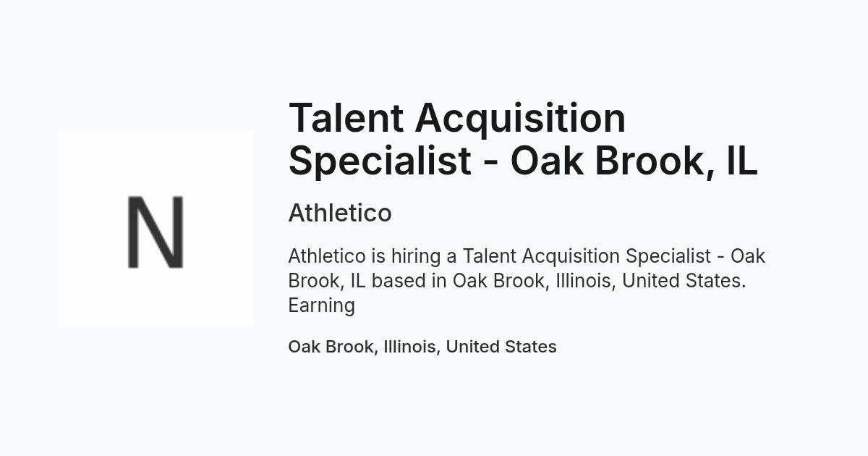Click the job description paragraph text
Screen dimensions: 868x456
(x=527, y=281)
